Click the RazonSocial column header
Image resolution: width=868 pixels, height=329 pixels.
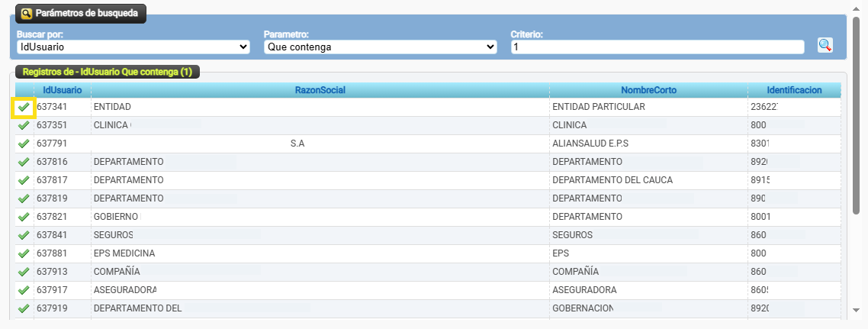(320, 90)
